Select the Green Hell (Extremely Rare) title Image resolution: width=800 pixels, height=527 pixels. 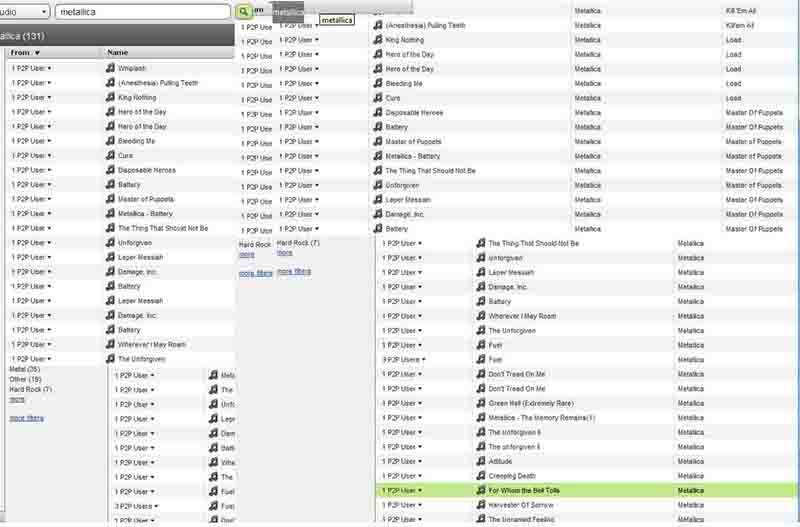tap(531, 403)
